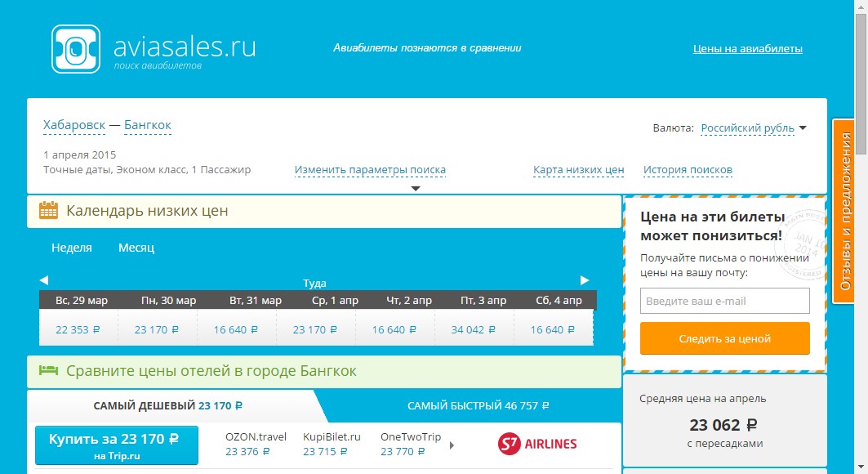868x474 pixels.
Task: Click the Следить за ценой button
Action: 724,338
